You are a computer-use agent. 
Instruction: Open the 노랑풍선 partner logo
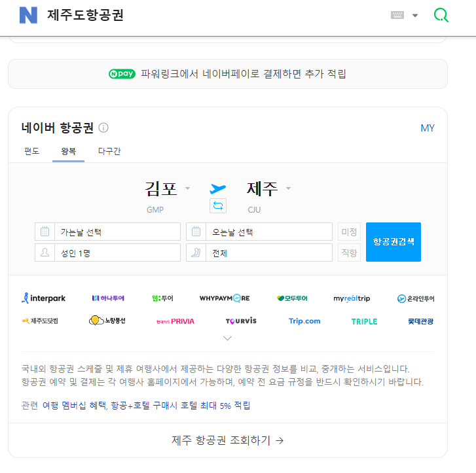pyautogui.click(x=107, y=321)
